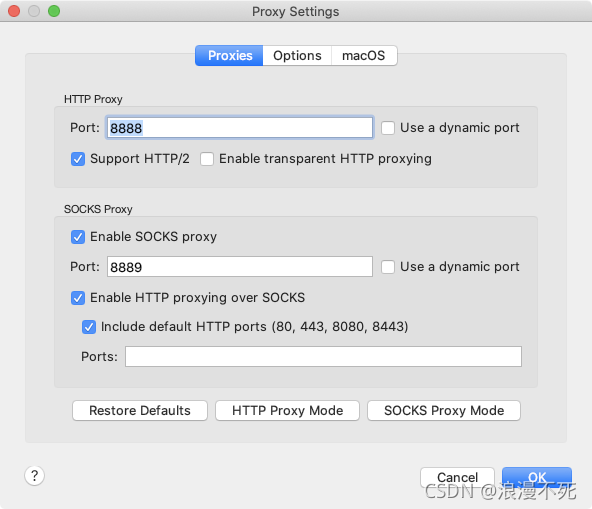Enable transparent HTTP proxying checkbox
This screenshot has height=509, width=592.
tap(207, 159)
